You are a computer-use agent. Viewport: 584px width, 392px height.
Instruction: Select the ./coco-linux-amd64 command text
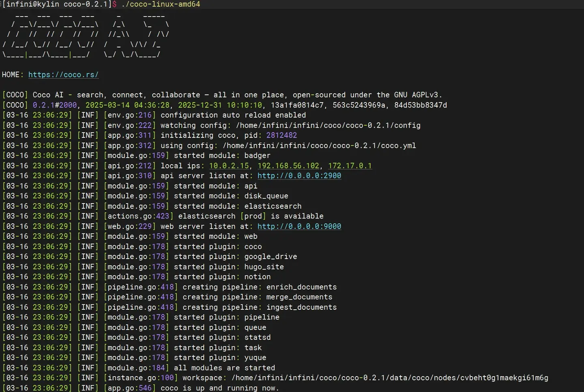pos(160,4)
